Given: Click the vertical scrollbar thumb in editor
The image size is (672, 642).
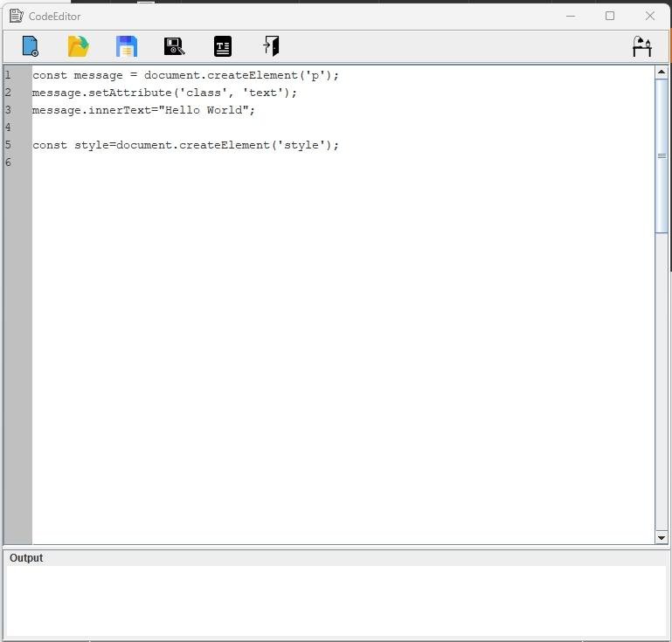Looking at the screenshot, I should [x=662, y=155].
